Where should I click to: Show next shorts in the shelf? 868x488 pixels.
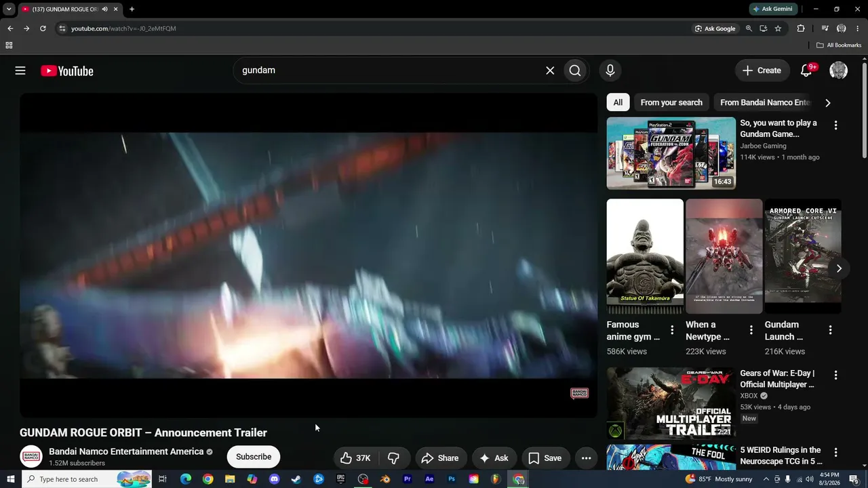pos(839,268)
